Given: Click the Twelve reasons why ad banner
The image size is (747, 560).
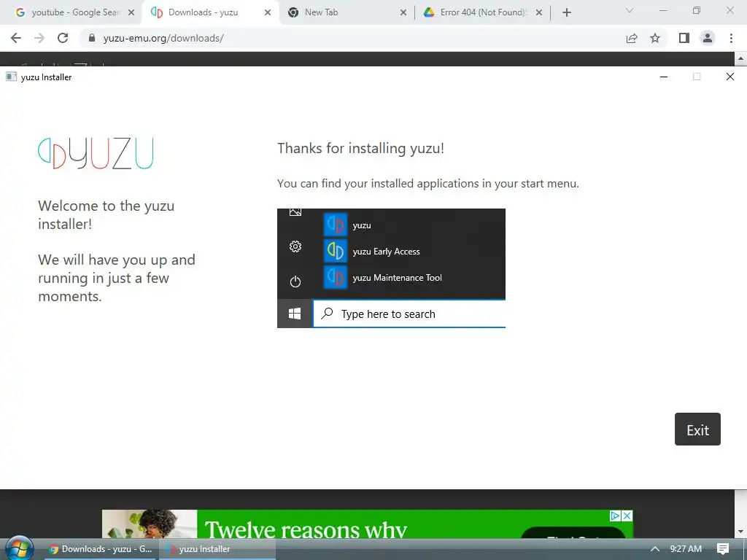Looking at the screenshot, I should (x=368, y=524).
